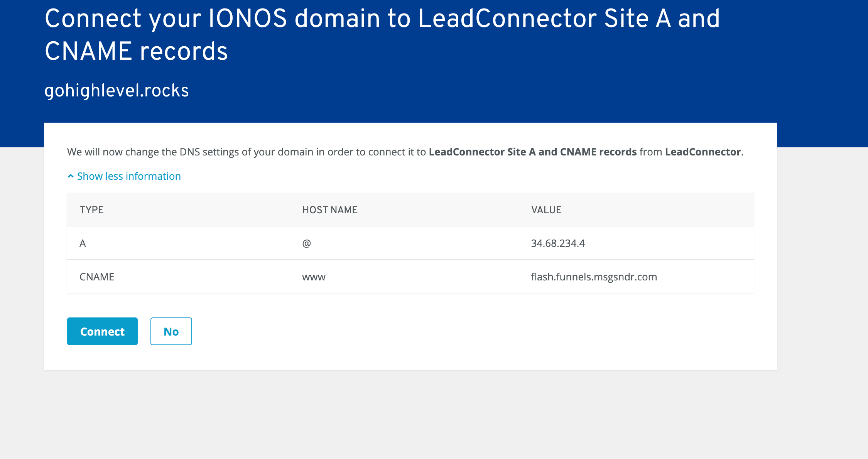Click the A record table row
Viewport: 868px width, 459px height.
click(x=410, y=243)
